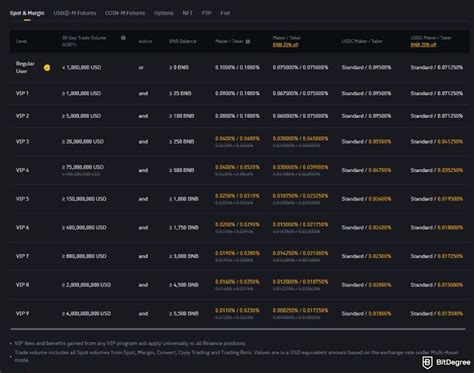The image size is (474, 373).
Task: Click the '≥ 1,750 BNB' balance cell
Action: (184, 228)
